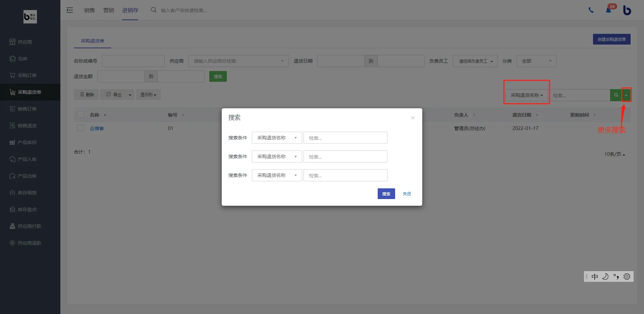Switch to the 营销 top menu
The width and height of the screenshot is (644, 314).
point(109,10)
